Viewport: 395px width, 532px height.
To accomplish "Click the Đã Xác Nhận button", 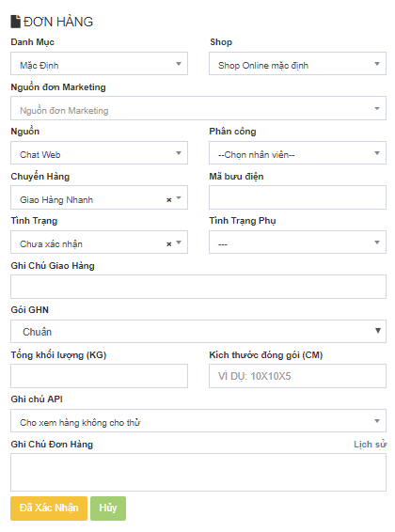I will [x=49, y=509].
